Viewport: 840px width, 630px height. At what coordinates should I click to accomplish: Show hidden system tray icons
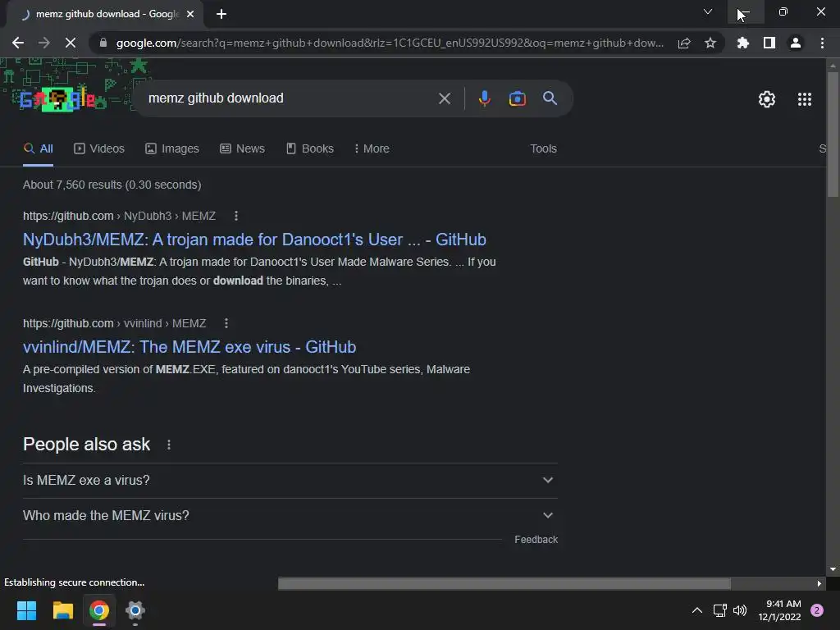(697, 610)
